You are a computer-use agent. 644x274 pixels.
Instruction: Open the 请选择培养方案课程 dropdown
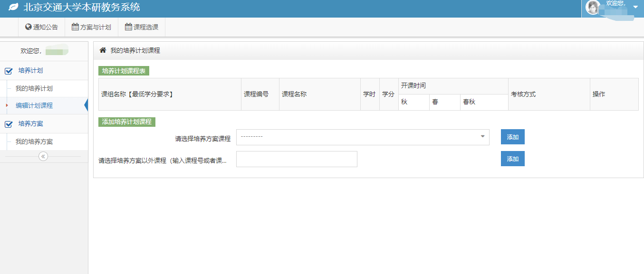point(362,137)
